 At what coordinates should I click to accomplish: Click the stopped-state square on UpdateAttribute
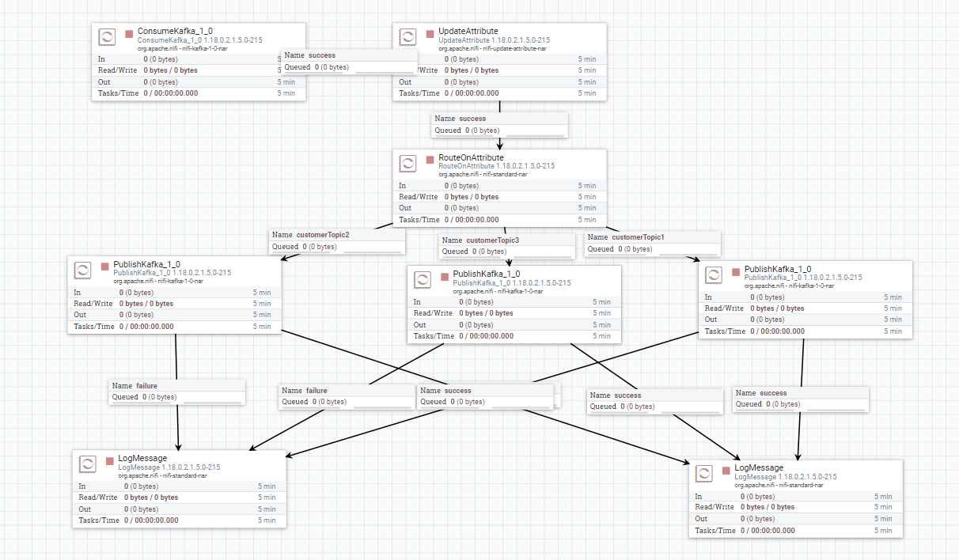(428, 32)
